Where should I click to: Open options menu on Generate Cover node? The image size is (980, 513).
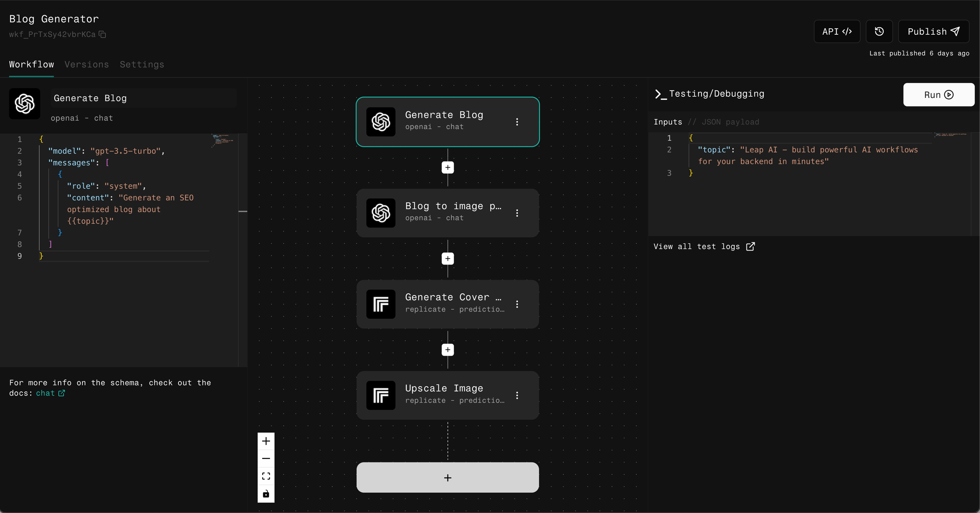[517, 304]
